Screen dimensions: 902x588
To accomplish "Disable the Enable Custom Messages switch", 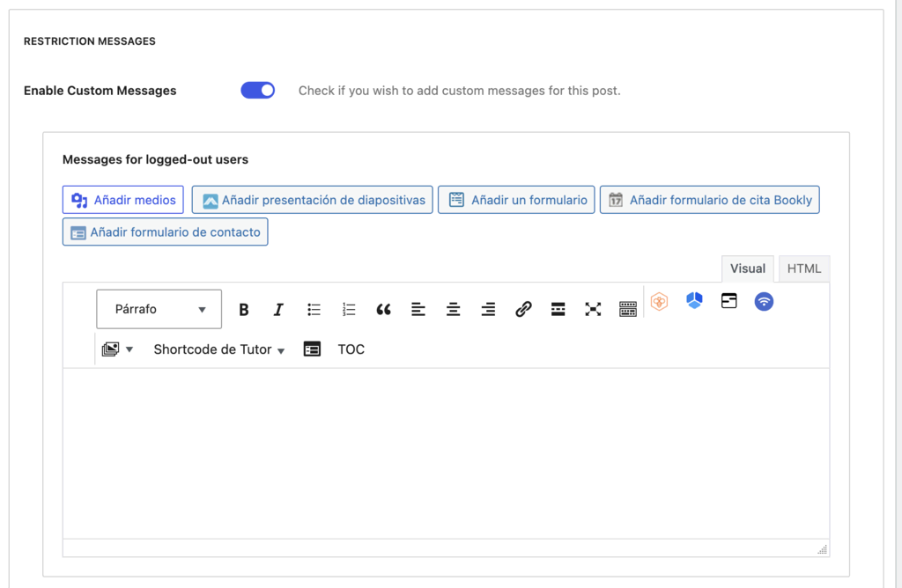I will point(257,90).
